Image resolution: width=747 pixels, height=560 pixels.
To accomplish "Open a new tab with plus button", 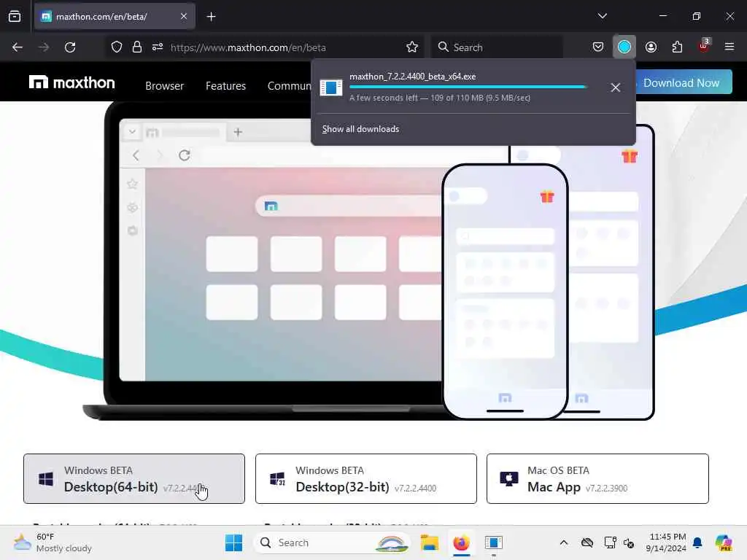I will point(211,17).
